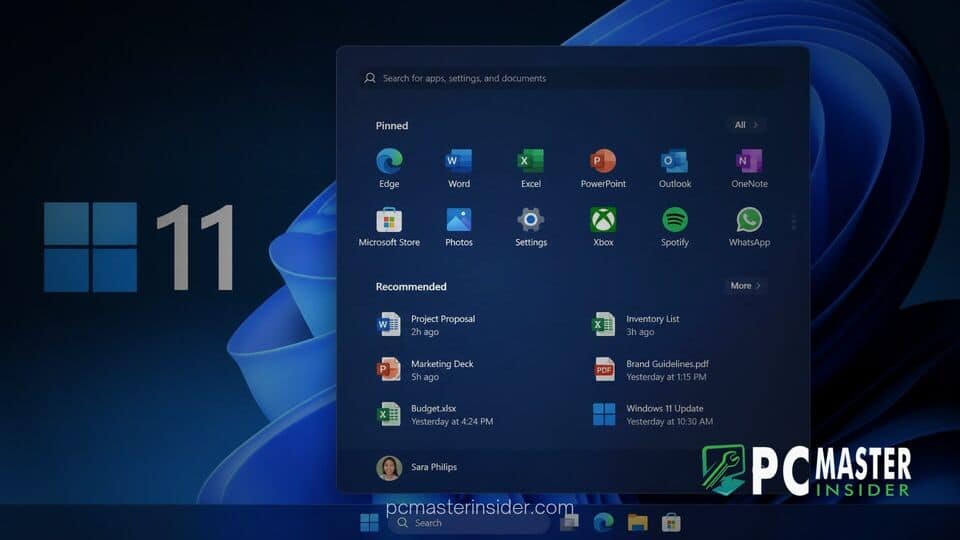Open Outlook pinned app
The image size is (960, 540).
[x=675, y=168]
